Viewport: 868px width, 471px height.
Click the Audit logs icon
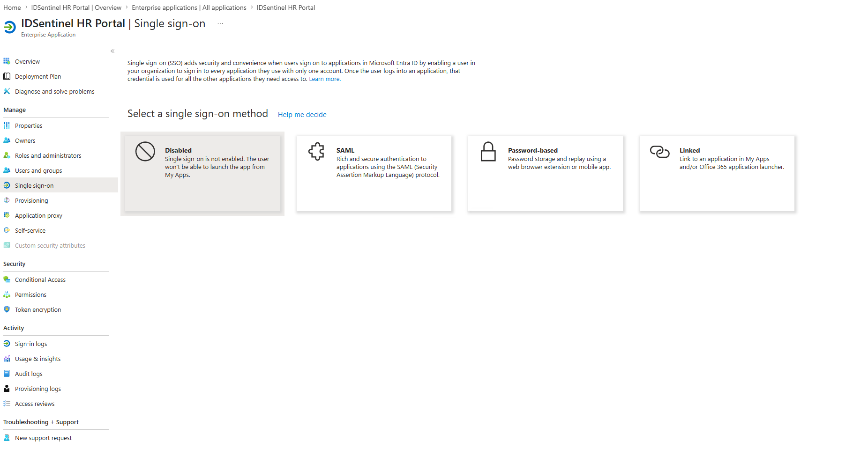7,374
